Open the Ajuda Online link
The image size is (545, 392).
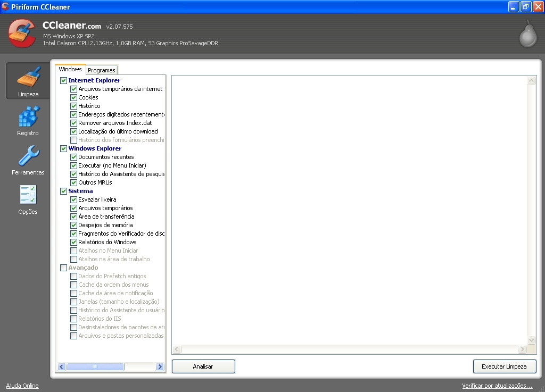(22, 386)
